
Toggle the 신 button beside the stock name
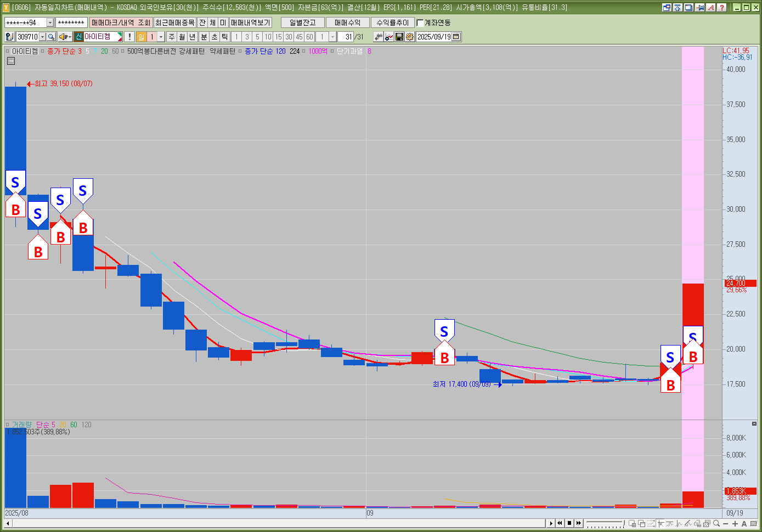pyautogui.click(x=79, y=37)
